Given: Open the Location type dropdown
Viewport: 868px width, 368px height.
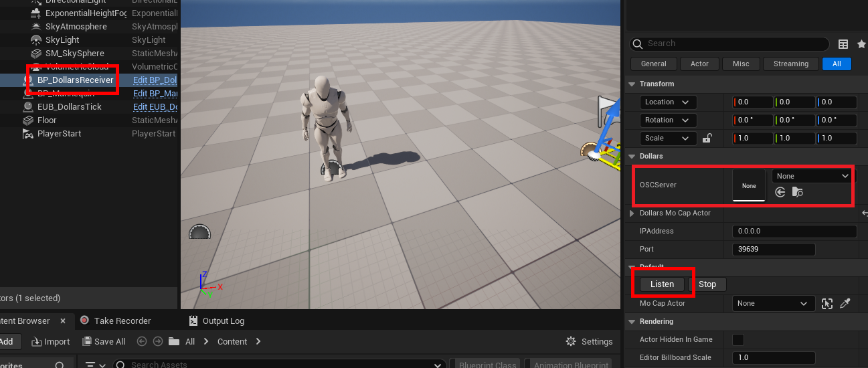Looking at the screenshot, I should coord(668,102).
